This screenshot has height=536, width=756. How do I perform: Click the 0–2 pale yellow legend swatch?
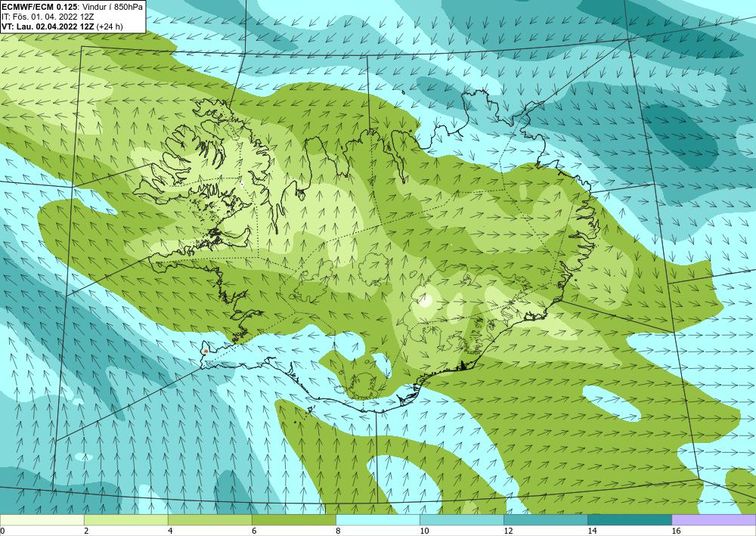(42, 520)
